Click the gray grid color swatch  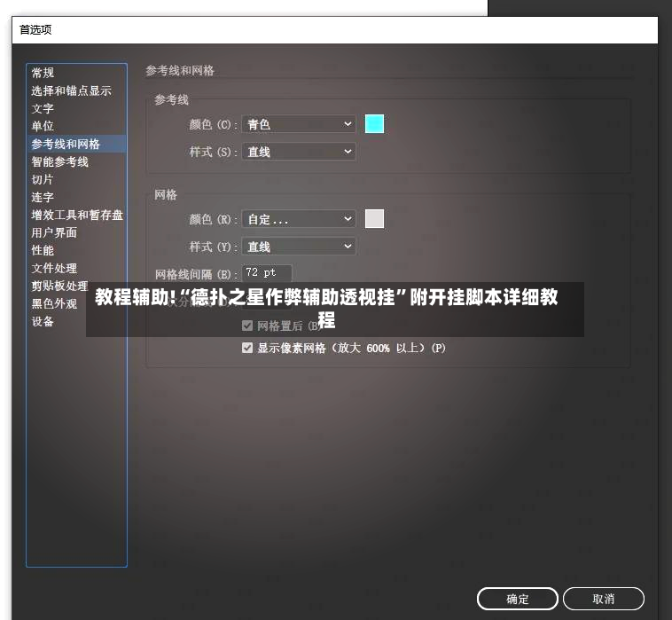pyautogui.click(x=374, y=219)
